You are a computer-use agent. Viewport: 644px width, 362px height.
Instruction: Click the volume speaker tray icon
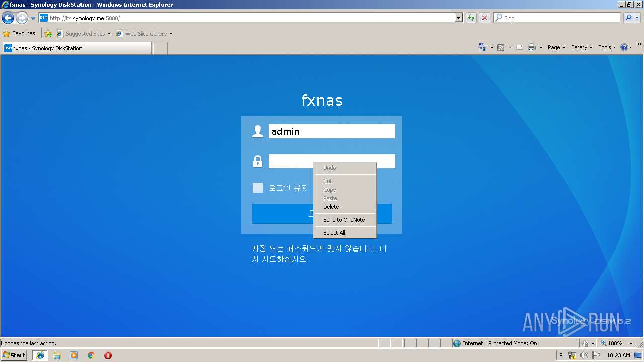click(584, 355)
